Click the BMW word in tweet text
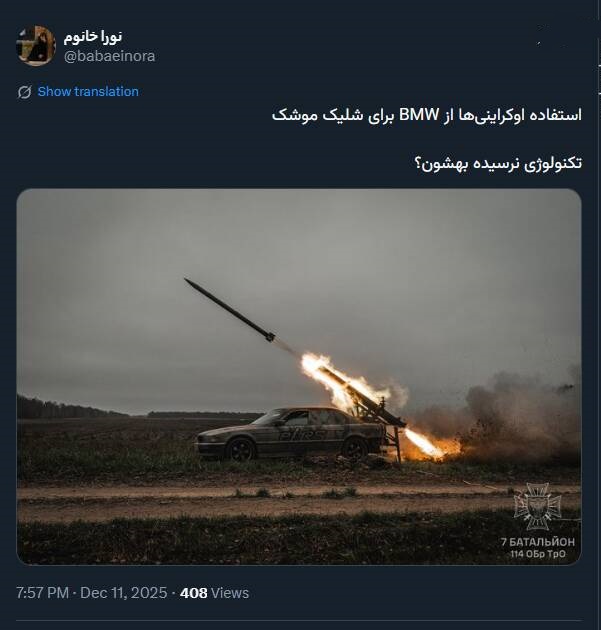The height and width of the screenshot is (630, 601). pos(419,115)
